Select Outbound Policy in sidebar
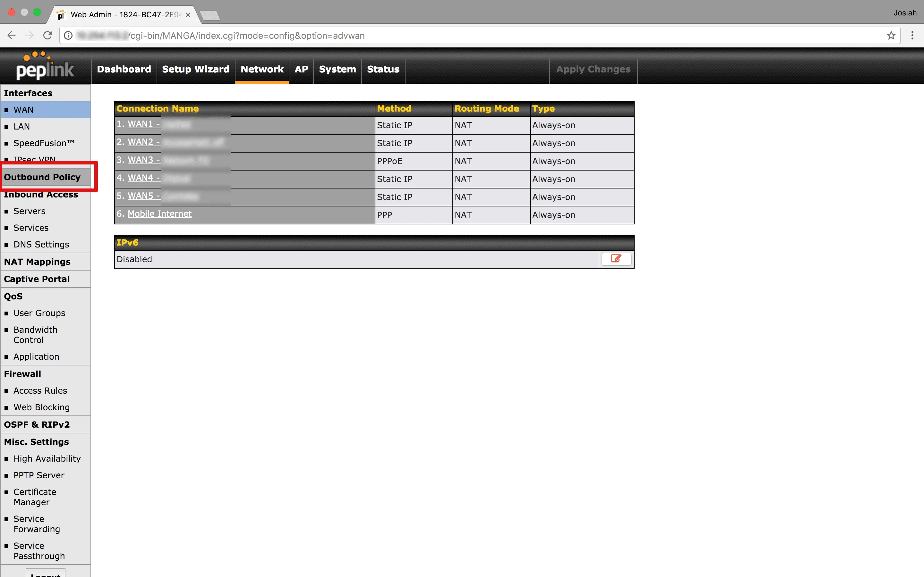The width and height of the screenshot is (924, 577). click(42, 177)
